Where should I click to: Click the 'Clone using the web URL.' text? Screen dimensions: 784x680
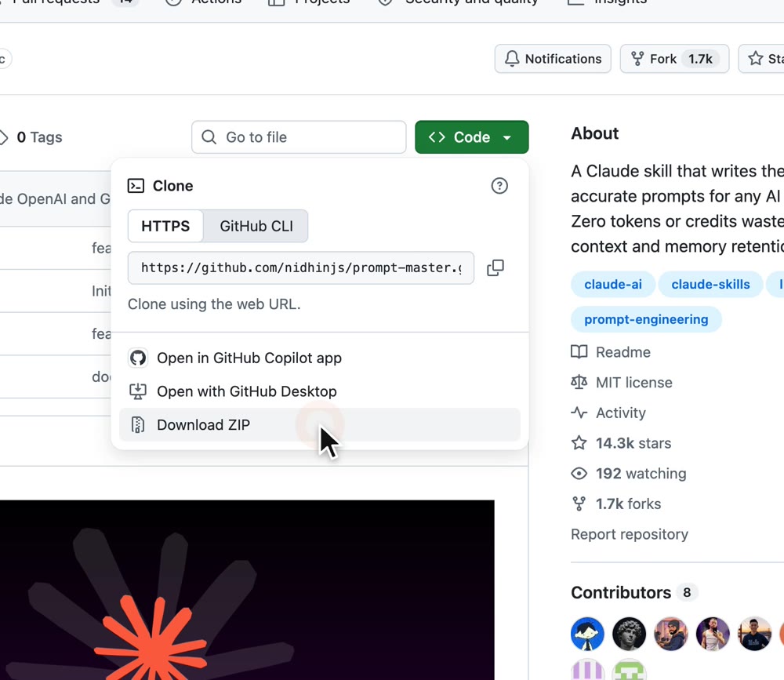coord(214,304)
